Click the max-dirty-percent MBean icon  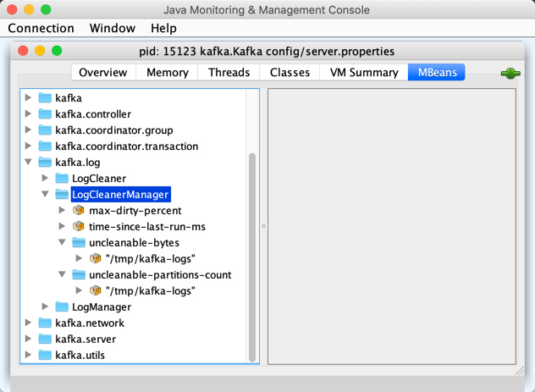click(x=79, y=211)
